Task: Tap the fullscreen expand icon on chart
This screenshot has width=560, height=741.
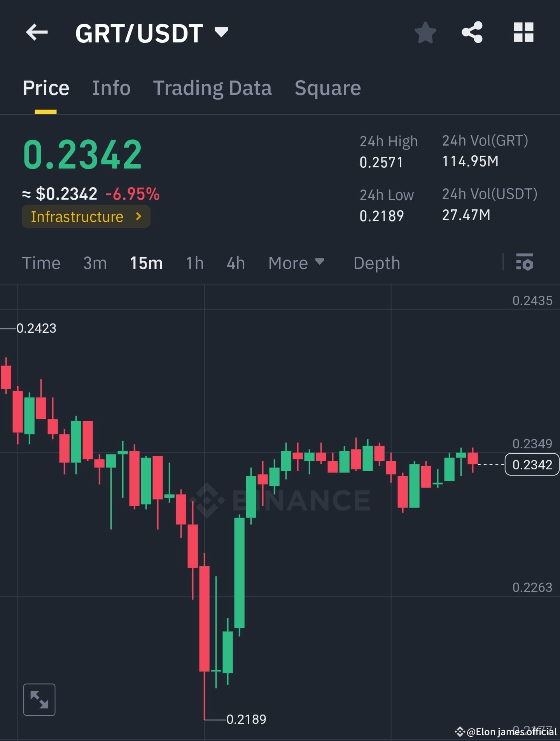Action: 39,699
